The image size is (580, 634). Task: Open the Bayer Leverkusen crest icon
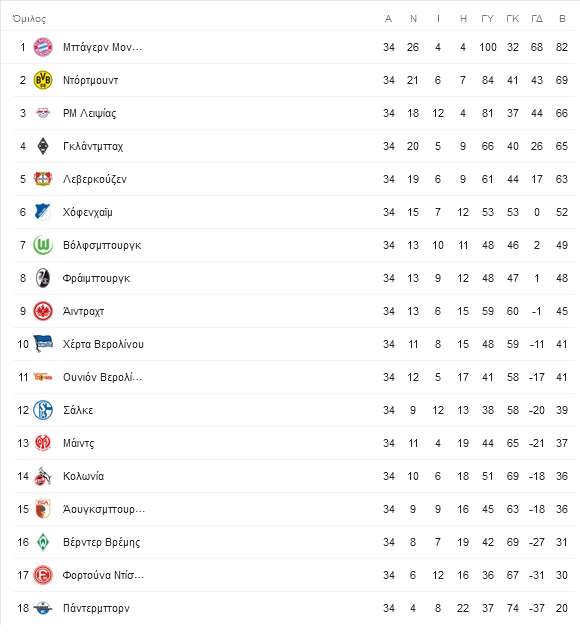[43, 179]
